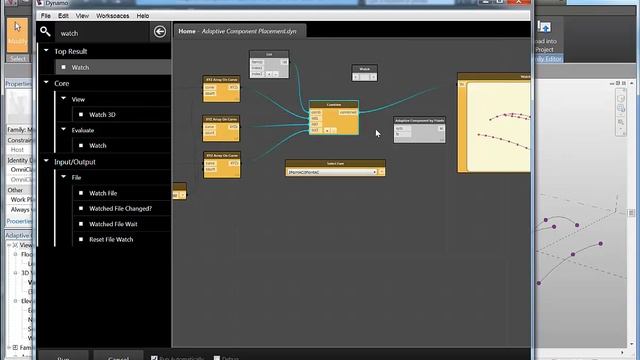Click the search magnifier icon in Dynamo
Image resolution: width=640 pixels, height=360 pixels.
(45, 31)
